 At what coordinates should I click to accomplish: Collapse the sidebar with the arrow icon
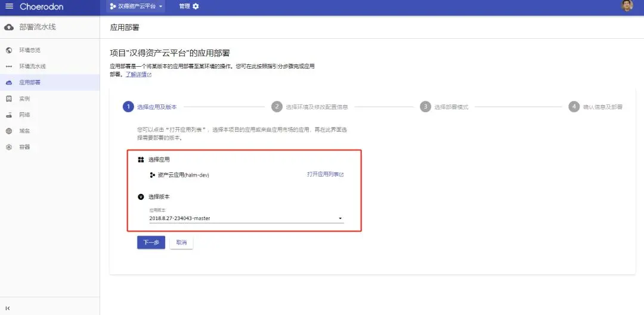pos(8,308)
